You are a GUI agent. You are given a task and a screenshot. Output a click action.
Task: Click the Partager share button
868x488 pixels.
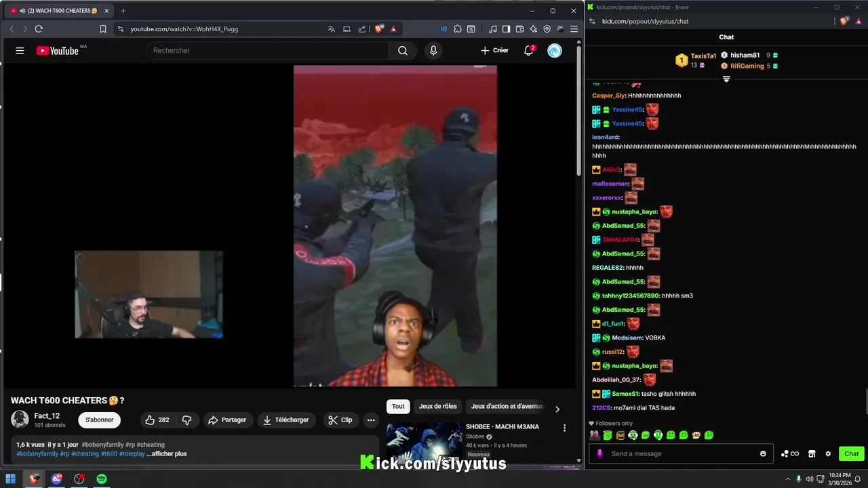point(227,420)
